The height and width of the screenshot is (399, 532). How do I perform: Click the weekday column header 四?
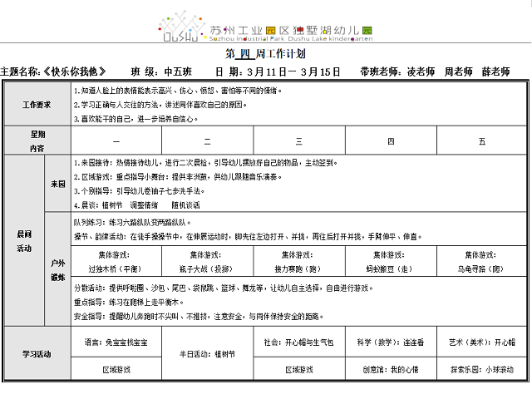click(391, 140)
